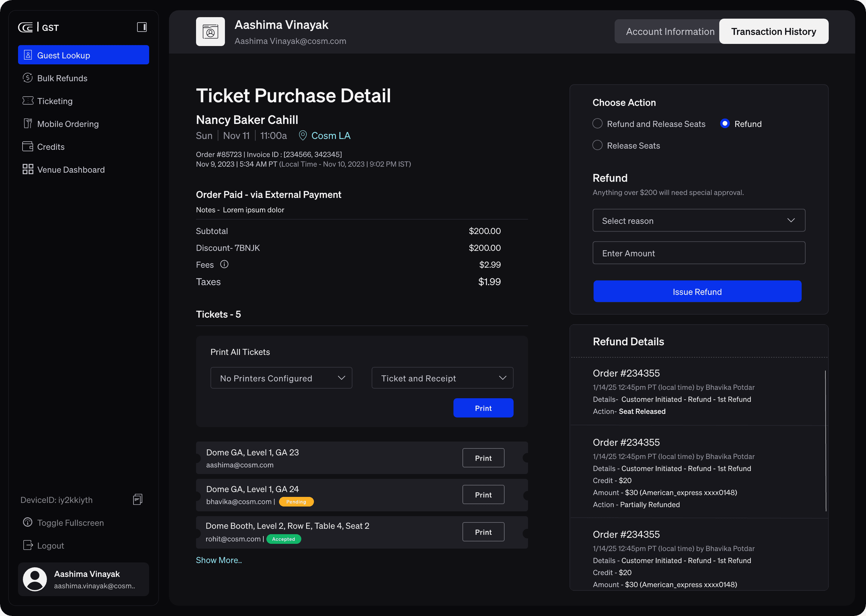Viewport: 866px width, 616px height.
Task: Choose the Release Seats radio option
Action: [597, 145]
